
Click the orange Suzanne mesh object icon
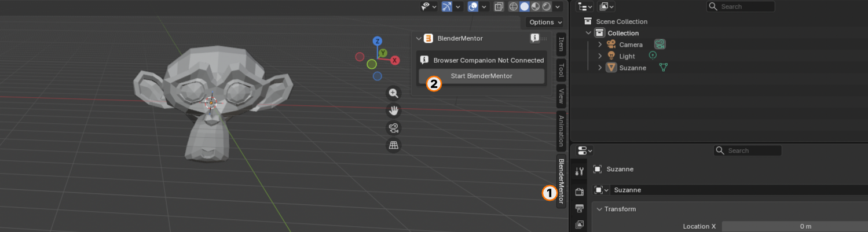(611, 68)
